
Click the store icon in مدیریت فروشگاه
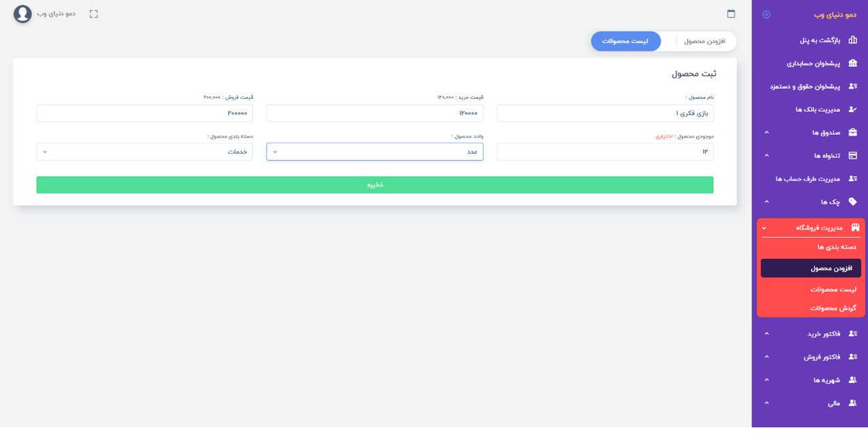[854, 228]
